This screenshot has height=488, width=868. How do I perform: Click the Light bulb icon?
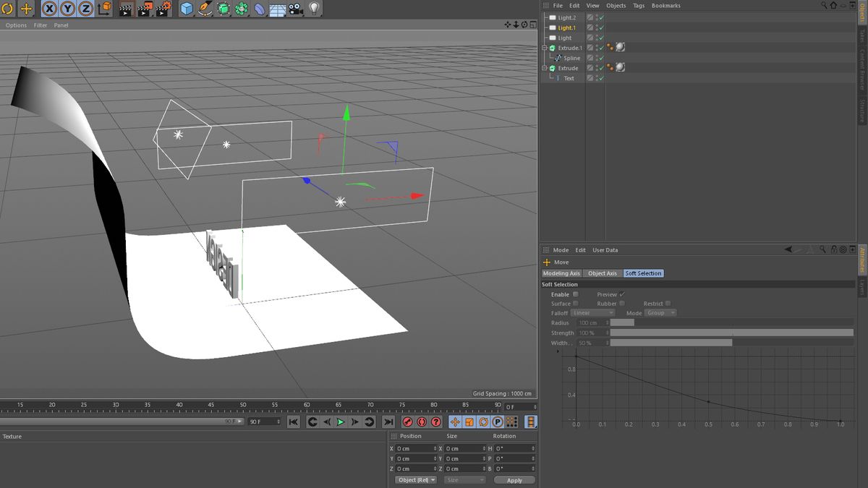(x=314, y=9)
